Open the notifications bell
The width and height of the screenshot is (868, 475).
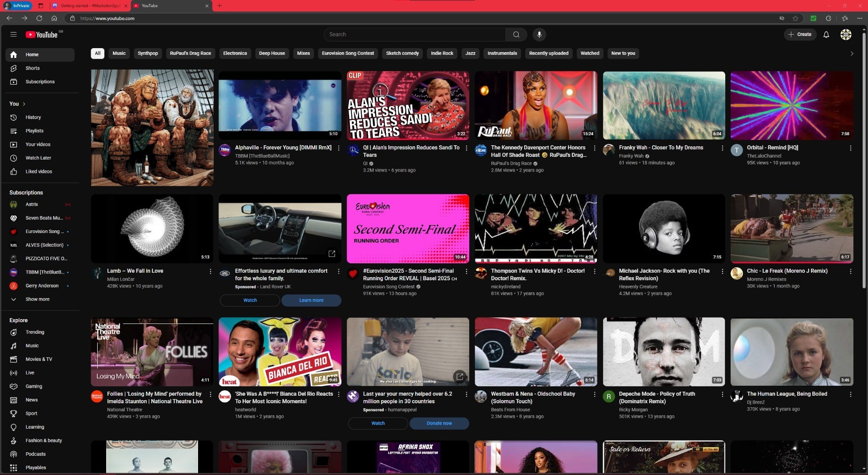tap(826, 34)
